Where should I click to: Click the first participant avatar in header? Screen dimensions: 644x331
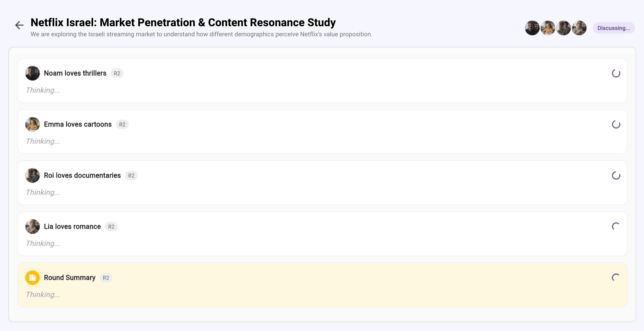(x=532, y=28)
